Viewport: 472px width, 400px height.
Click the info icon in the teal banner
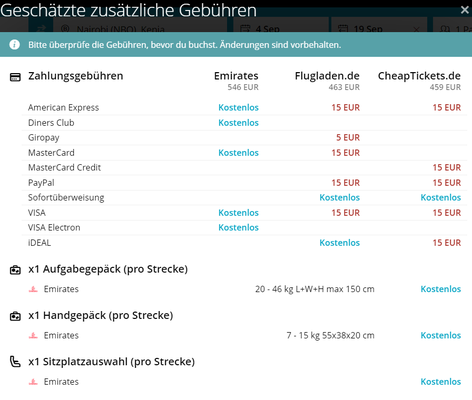click(x=14, y=44)
